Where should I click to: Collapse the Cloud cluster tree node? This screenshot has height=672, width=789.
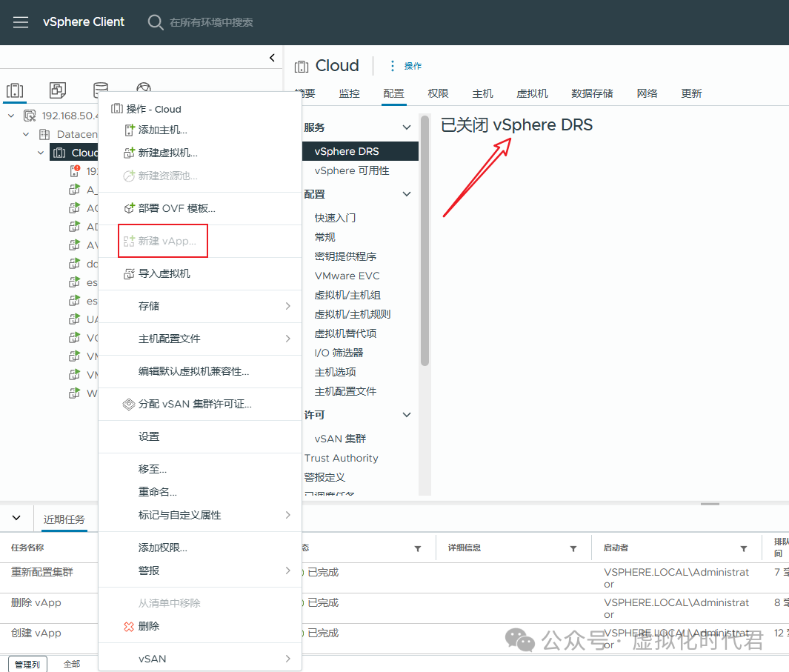[x=41, y=153]
